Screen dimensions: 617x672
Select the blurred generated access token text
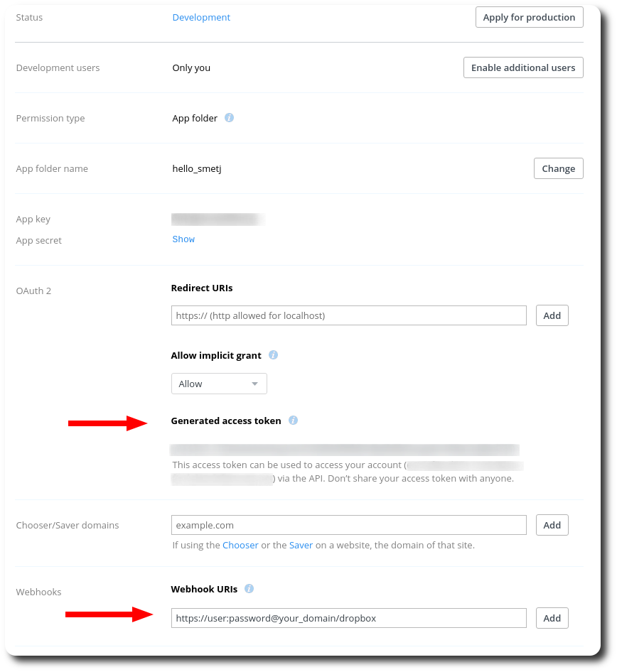pyautogui.click(x=345, y=450)
